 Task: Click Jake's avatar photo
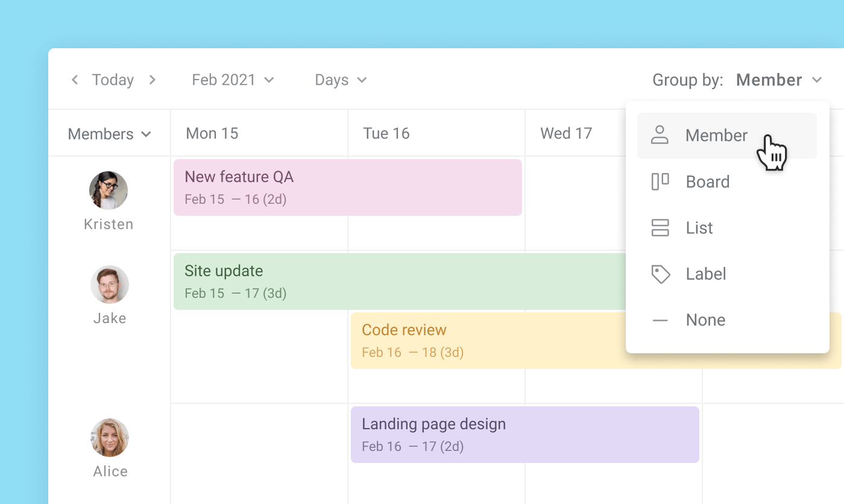[x=110, y=284]
